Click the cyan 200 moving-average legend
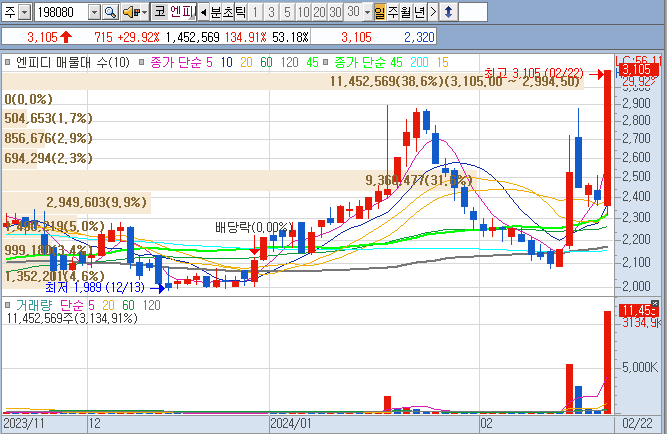The image size is (667, 434). pyautogui.click(x=419, y=63)
